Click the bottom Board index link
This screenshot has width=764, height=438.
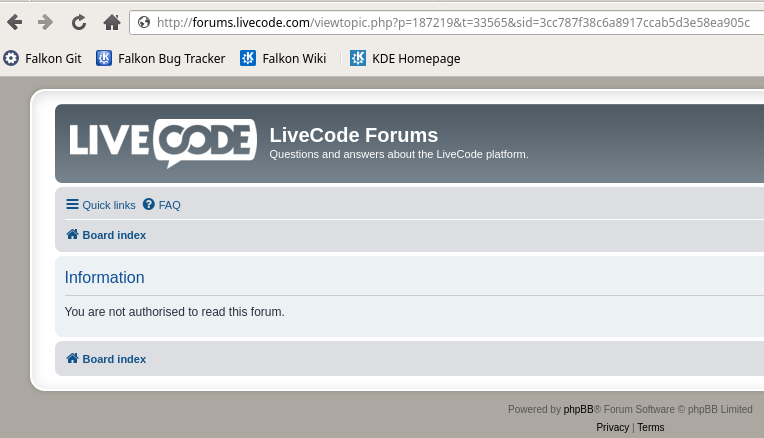coord(106,359)
